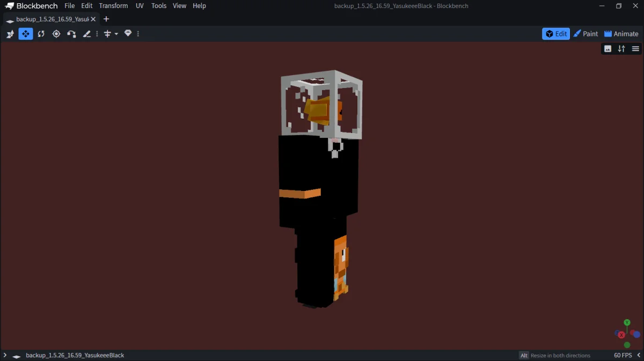Click the transform space alignment icon
644x361 pixels.
(107, 34)
